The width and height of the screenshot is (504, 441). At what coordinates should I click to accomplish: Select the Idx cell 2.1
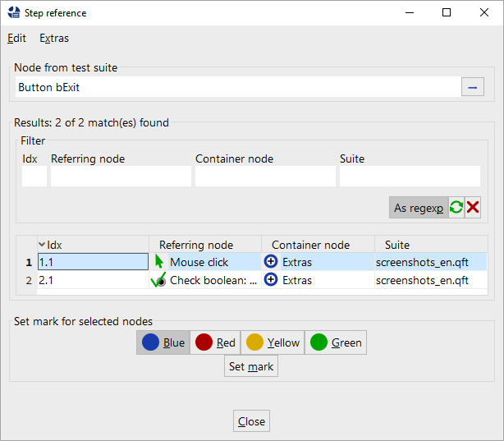[94, 280]
